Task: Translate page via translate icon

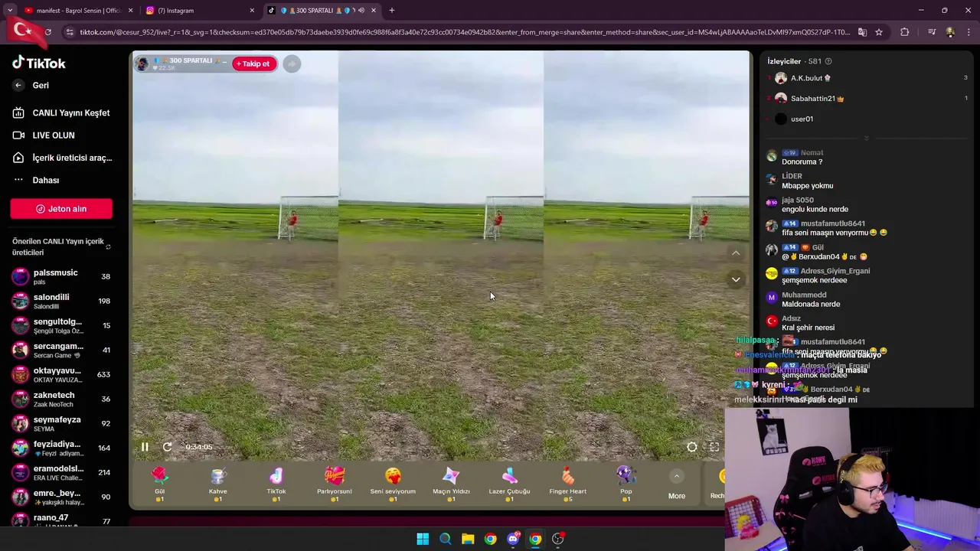Action: (862, 32)
